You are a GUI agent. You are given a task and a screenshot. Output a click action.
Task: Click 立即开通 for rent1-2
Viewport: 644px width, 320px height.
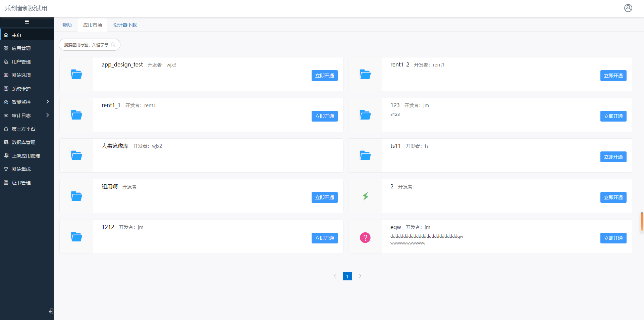click(x=613, y=76)
